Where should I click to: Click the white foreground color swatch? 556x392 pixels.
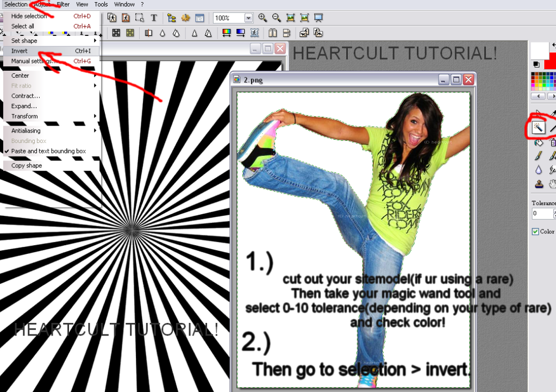539,51
